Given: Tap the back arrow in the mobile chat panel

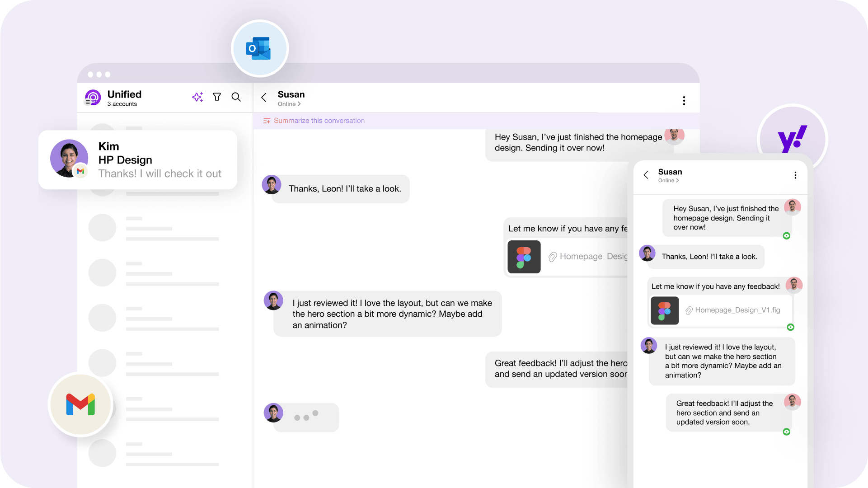Looking at the screenshot, I should 646,175.
